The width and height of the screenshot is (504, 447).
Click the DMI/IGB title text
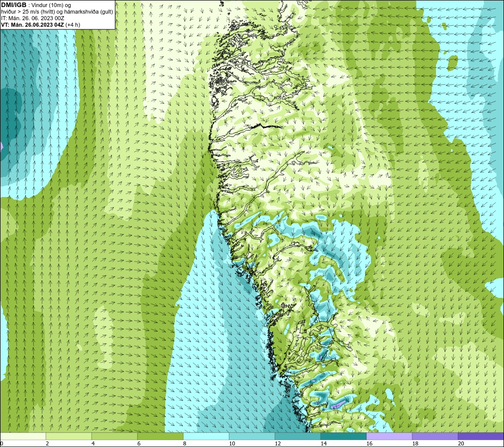[14, 5]
